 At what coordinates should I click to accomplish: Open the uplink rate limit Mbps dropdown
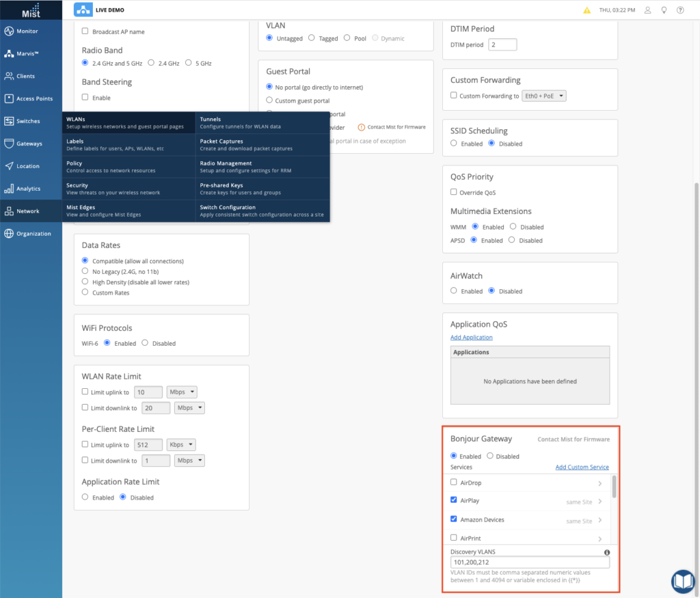(x=182, y=392)
